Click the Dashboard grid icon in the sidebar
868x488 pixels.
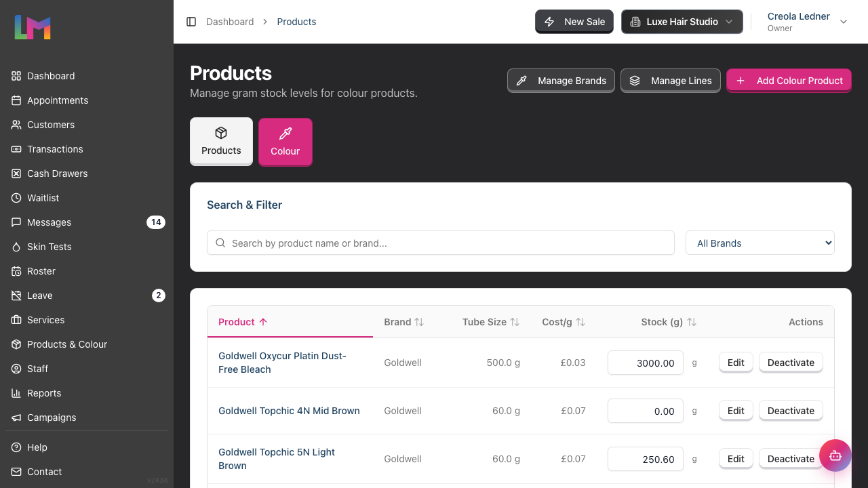[16, 76]
